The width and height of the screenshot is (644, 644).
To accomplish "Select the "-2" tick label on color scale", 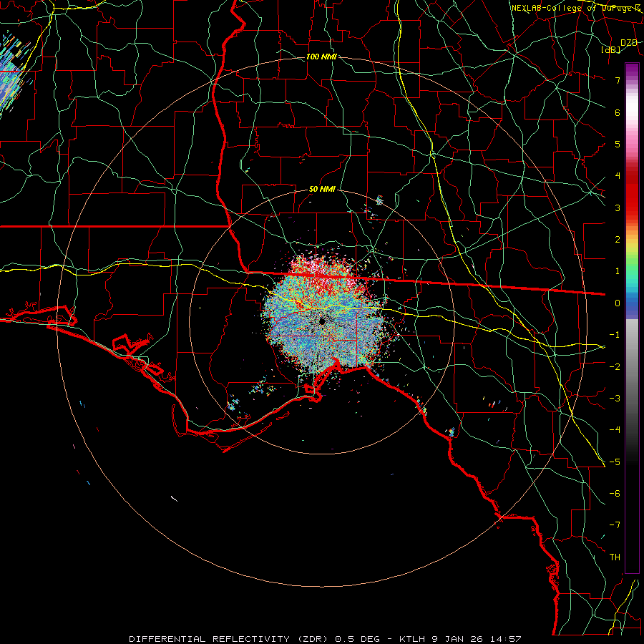I will pyautogui.click(x=615, y=367).
